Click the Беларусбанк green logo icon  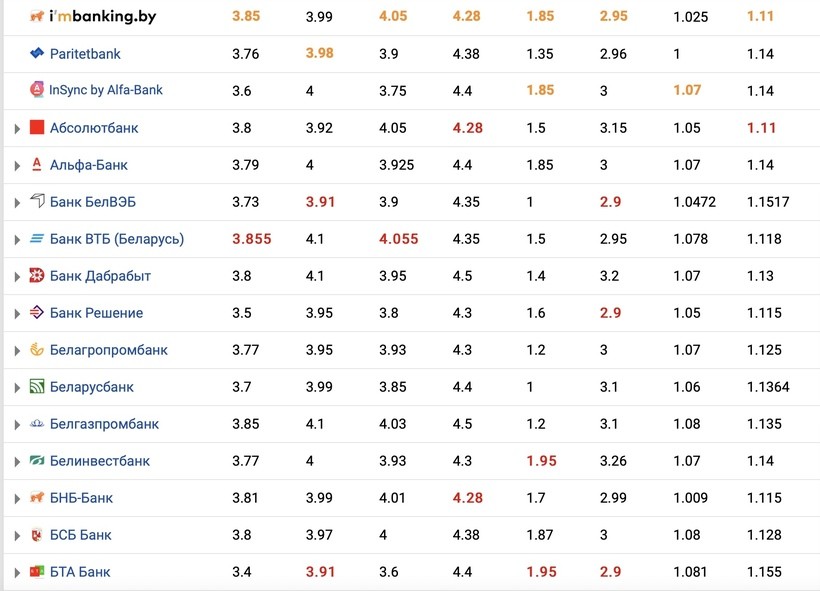point(37,387)
